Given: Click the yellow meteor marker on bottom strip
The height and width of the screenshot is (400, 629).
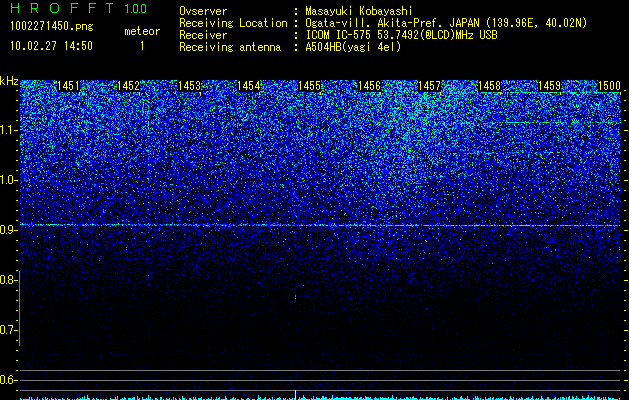Looking at the screenshot, I should tap(296, 394).
